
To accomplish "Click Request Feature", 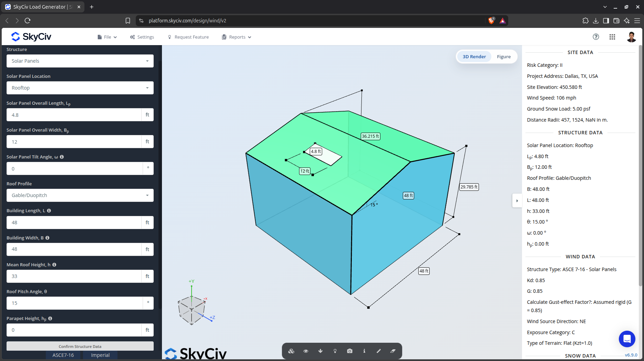I will 188,37.
